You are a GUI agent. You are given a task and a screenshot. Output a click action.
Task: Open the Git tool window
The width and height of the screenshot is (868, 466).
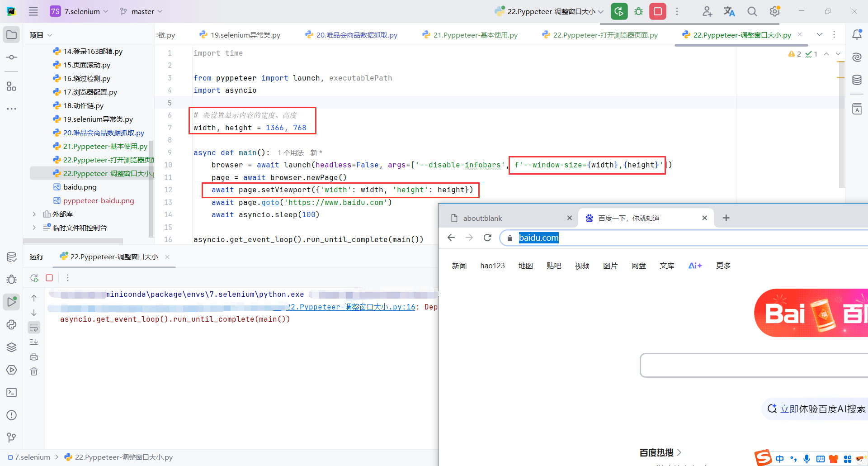click(x=12, y=437)
